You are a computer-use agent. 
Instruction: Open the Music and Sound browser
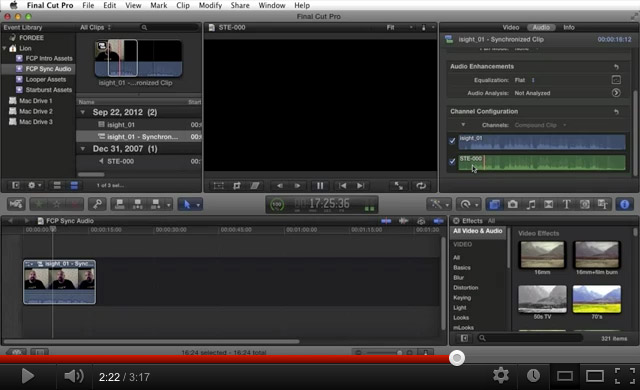(531, 204)
